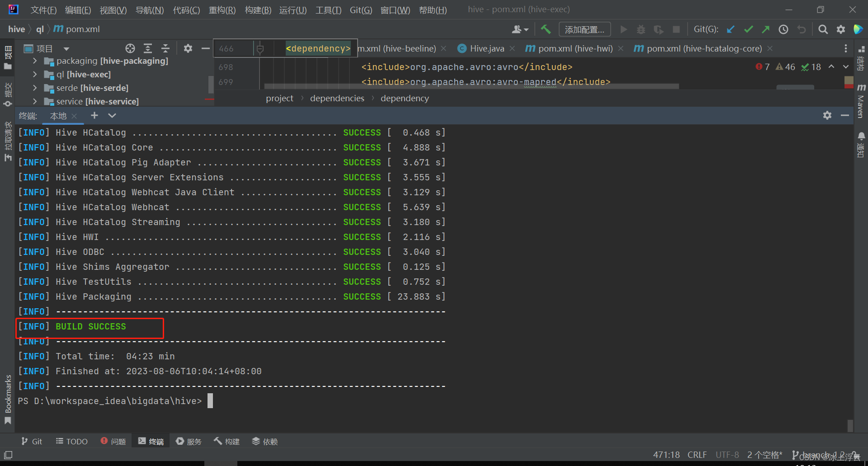
Task: Click Git push green arrow icon
Action: click(x=766, y=29)
